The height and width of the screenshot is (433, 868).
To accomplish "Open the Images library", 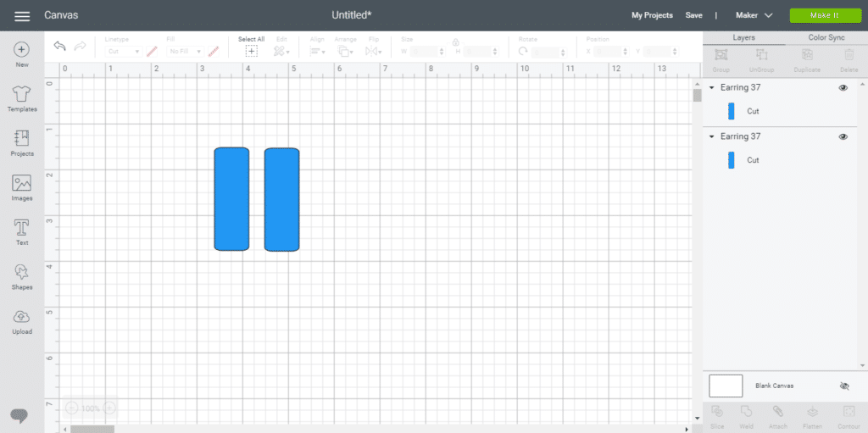I will [x=22, y=187].
